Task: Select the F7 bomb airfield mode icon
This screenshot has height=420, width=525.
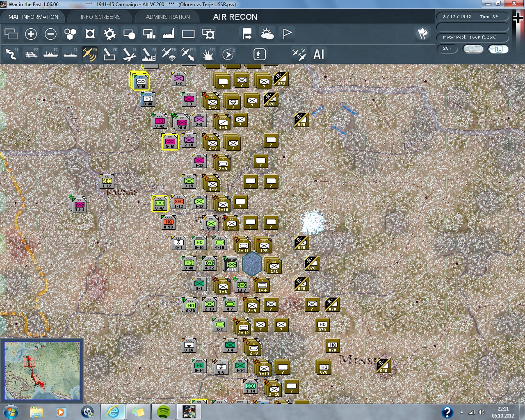Action: click(x=129, y=54)
